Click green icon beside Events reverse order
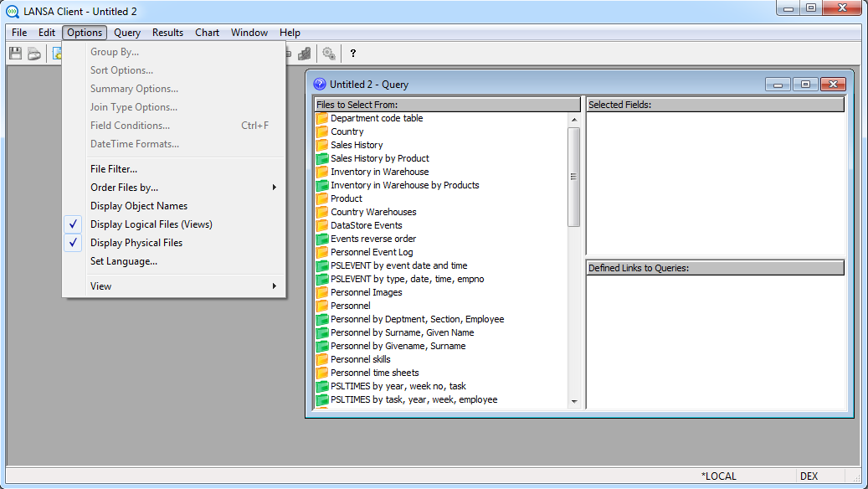The width and height of the screenshot is (868, 489). (x=322, y=239)
